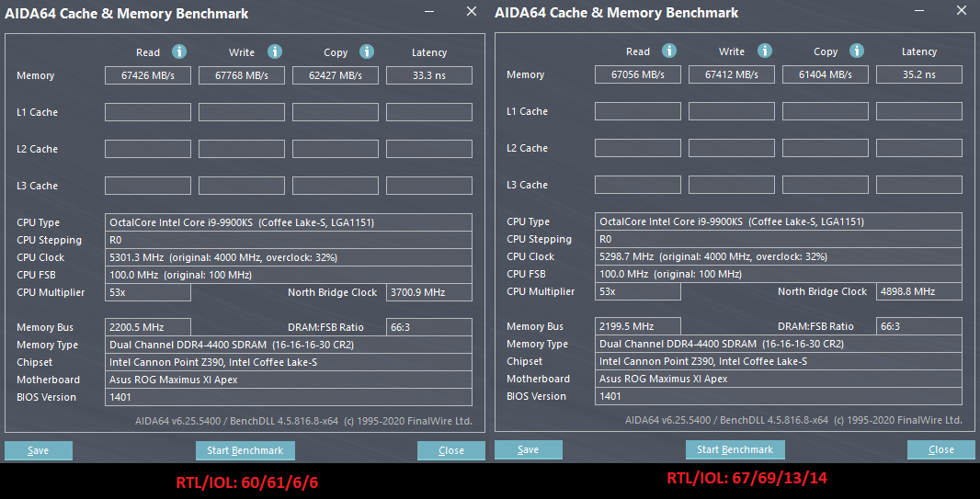The width and height of the screenshot is (980, 499).
Task: Click Chipset field in left window
Action: (288, 362)
